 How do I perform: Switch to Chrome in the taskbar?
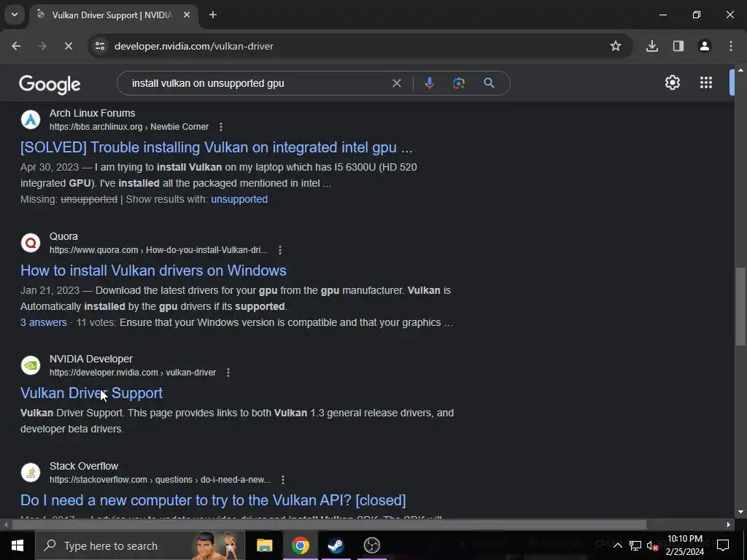pos(300,545)
